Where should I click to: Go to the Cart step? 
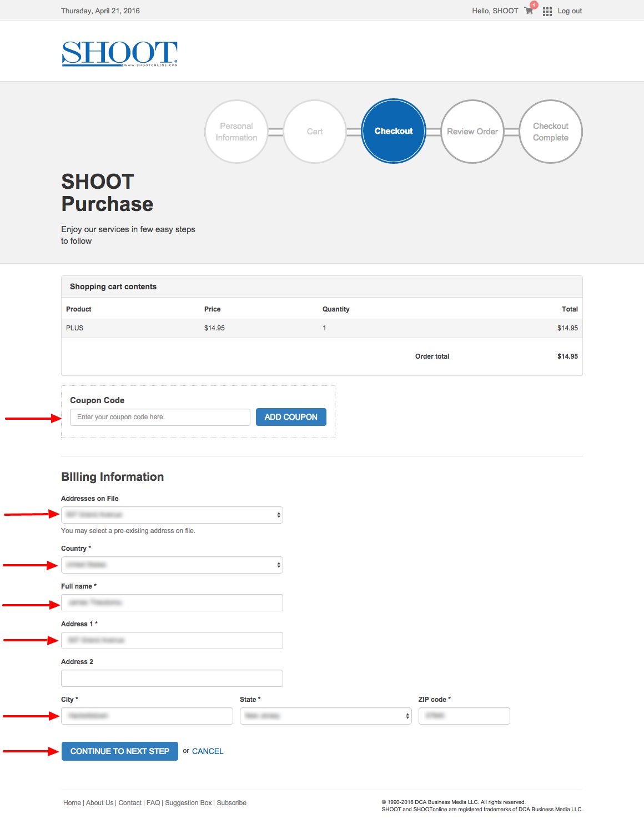coord(315,132)
